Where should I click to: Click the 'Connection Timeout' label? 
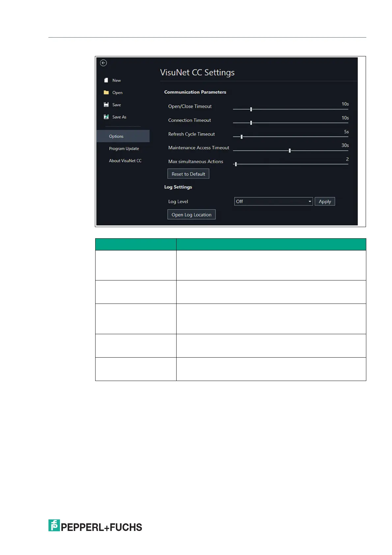tap(190, 120)
